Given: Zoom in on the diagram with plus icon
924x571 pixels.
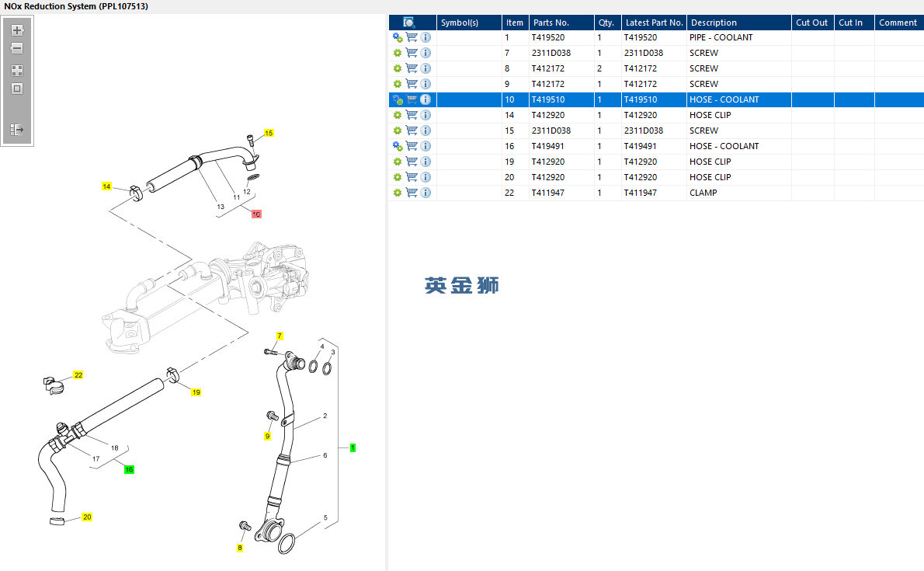Looking at the screenshot, I should pos(17,30).
